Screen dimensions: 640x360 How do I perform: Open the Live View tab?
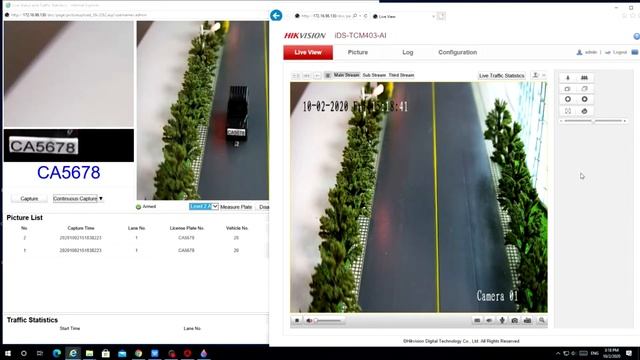[x=308, y=52]
